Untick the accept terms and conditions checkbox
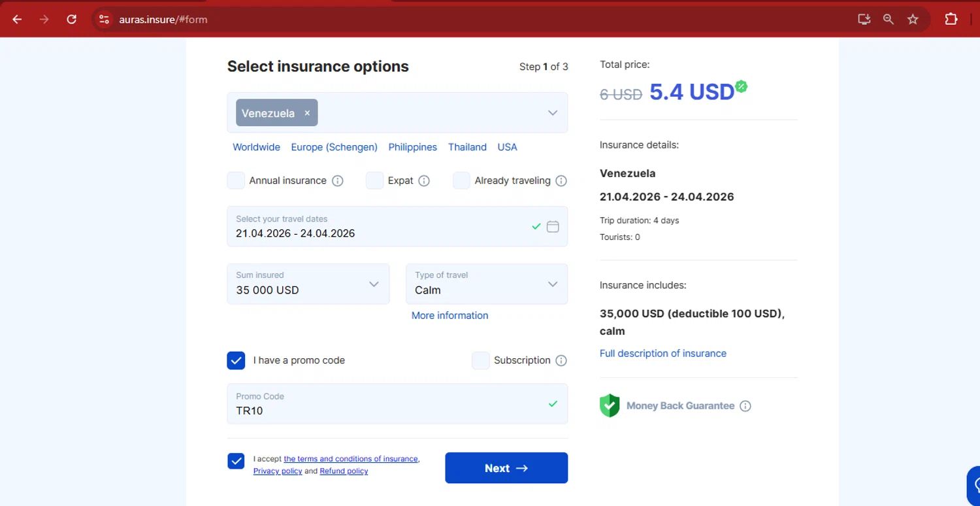This screenshot has height=506, width=980. (236, 461)
